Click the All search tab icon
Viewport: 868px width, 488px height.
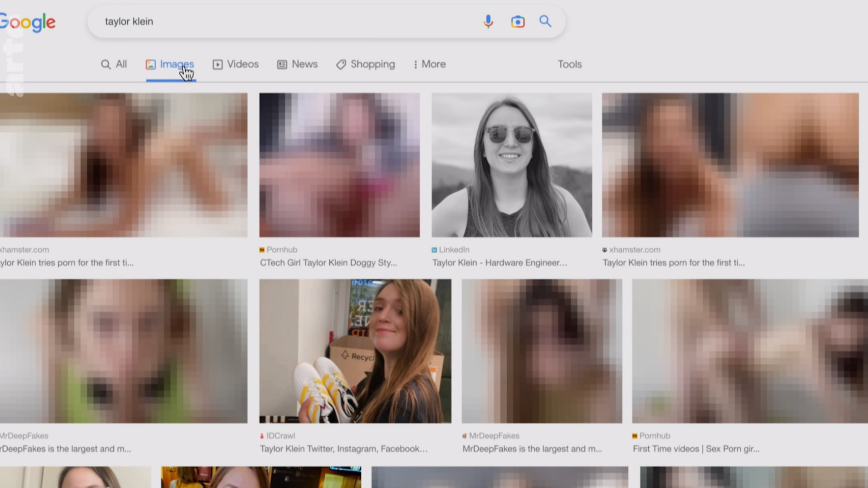coord(106,64)
